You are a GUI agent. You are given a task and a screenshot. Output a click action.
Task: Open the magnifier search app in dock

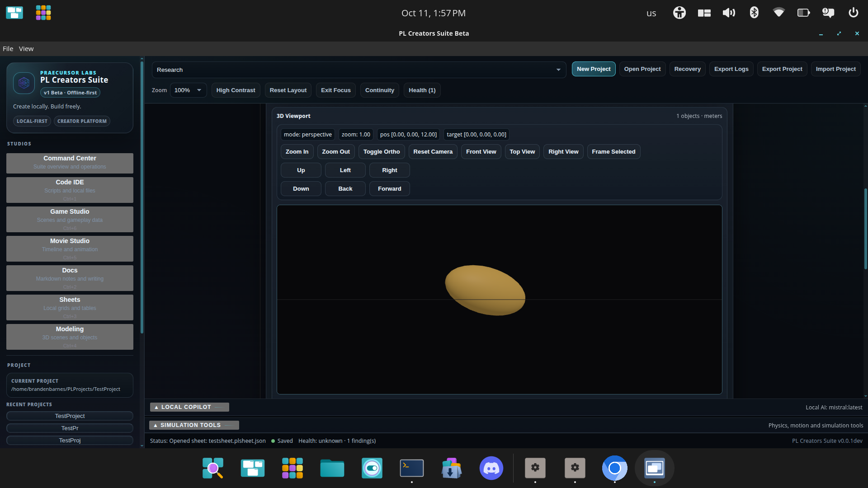point(213,468)
